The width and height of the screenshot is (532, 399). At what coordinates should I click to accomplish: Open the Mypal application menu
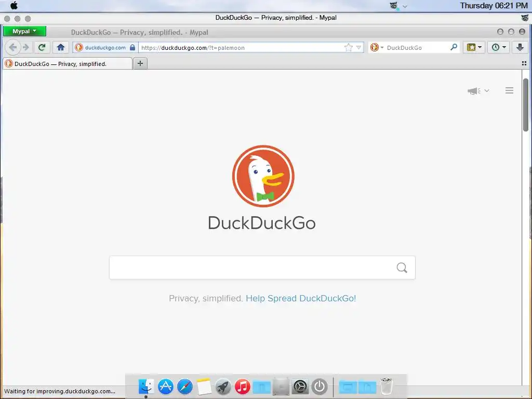[x=24, y=31]
